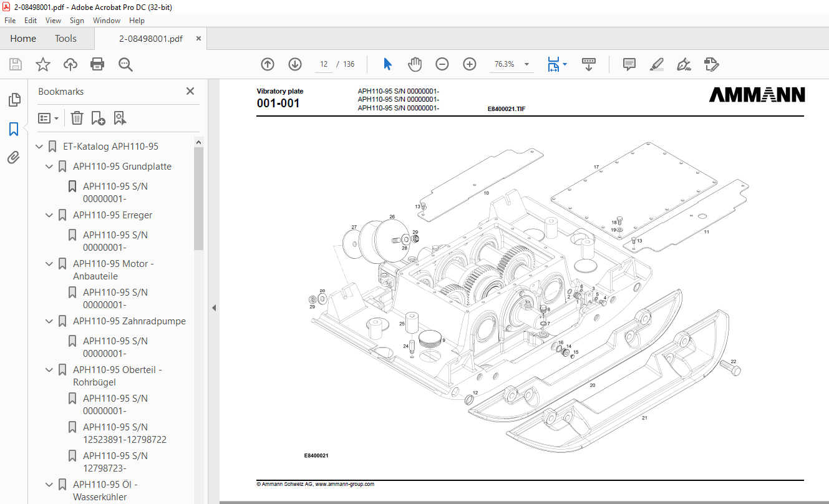Click the 001-001 heading on the page
The image size is (829, 504).
pos(278,104)
